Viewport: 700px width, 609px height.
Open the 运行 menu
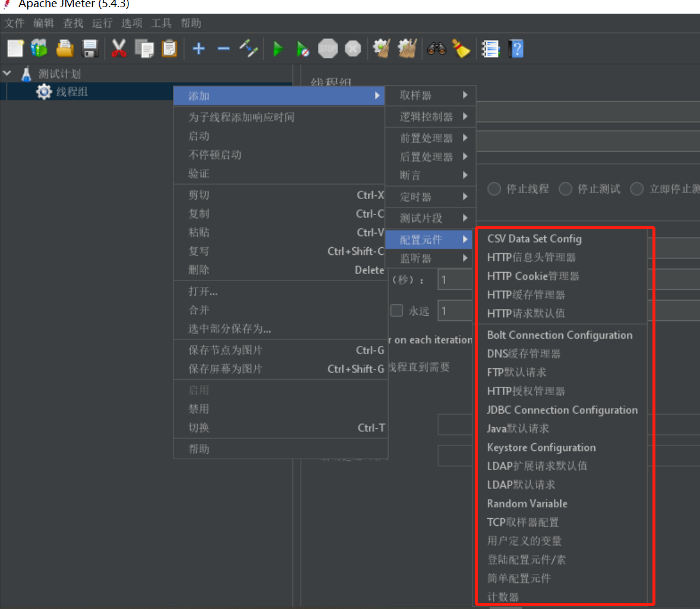coord(102,23)
